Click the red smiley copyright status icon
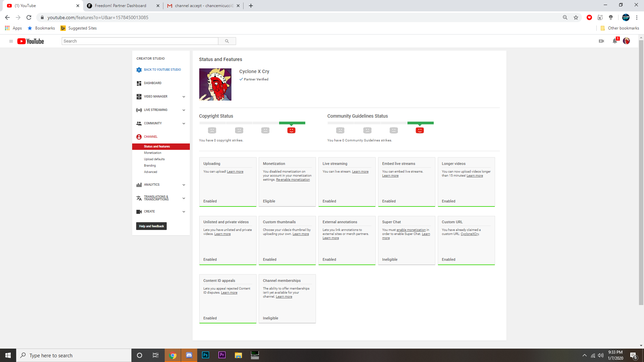Viewport: 644px width, 362px height. click(291, 130)
